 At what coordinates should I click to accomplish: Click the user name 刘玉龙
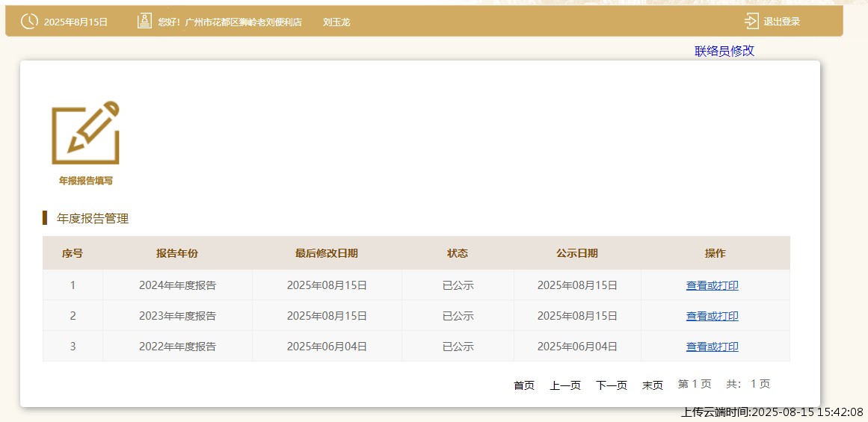[336, 22]
